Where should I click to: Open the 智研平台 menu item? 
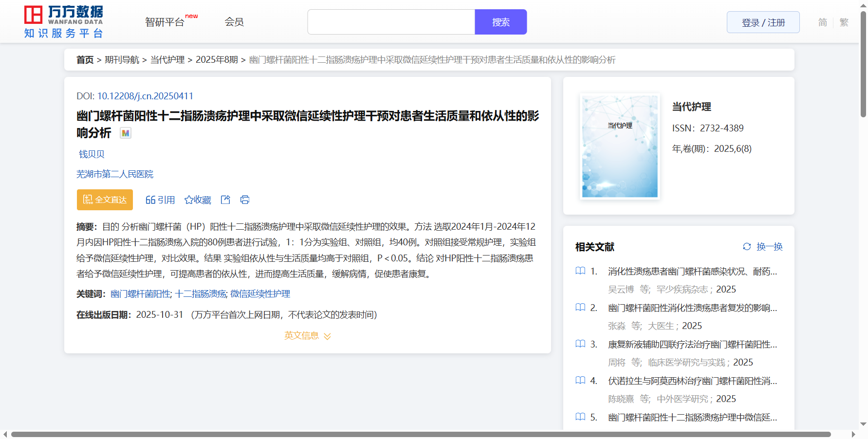165,22
